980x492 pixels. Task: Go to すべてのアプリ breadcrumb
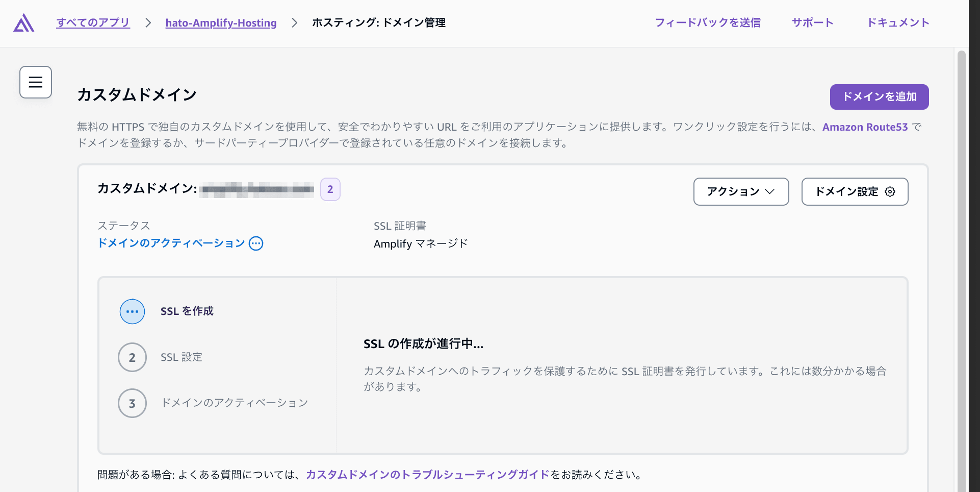pos(93,22)
